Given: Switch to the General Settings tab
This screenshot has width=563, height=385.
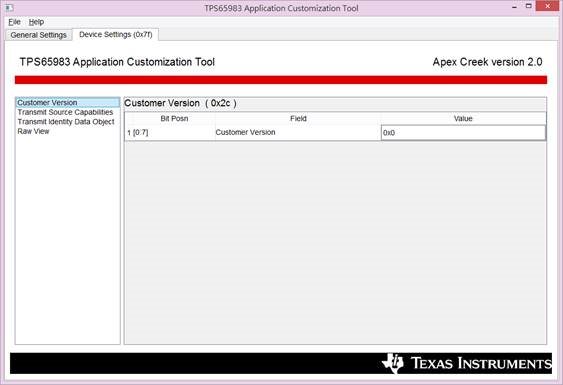Looking at the screenshot, I should pos(38,35).
